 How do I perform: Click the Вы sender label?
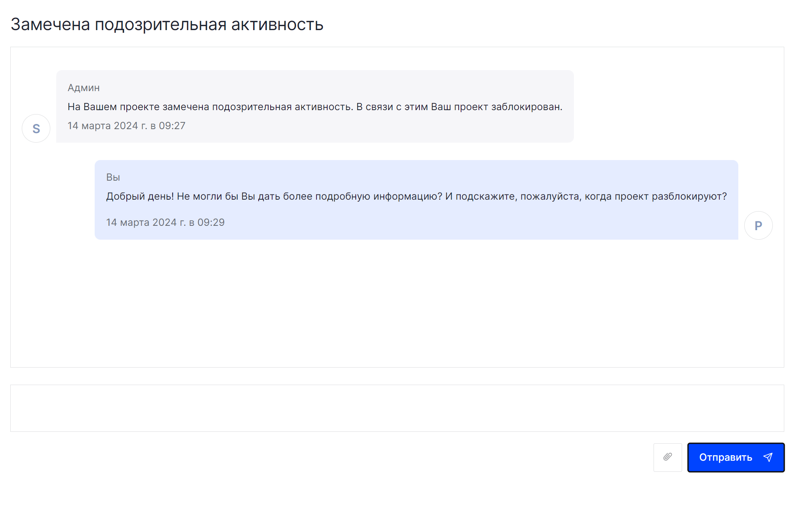tap(113, 177)
